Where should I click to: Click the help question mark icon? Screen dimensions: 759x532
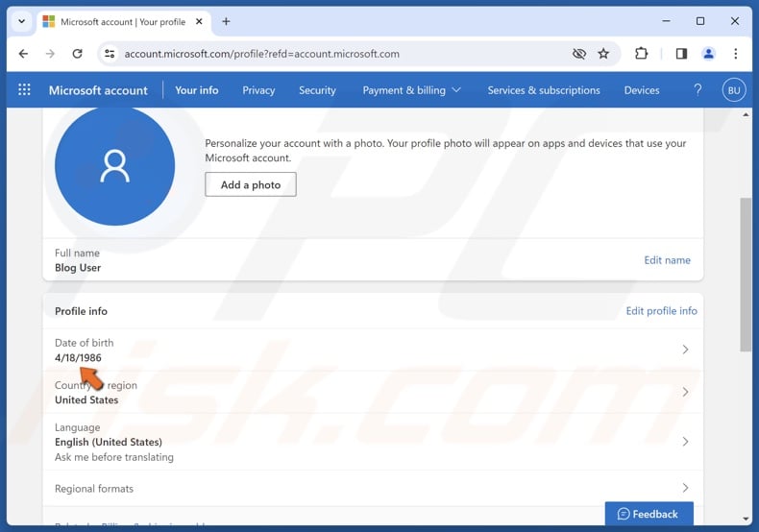[x=698, y=90]
